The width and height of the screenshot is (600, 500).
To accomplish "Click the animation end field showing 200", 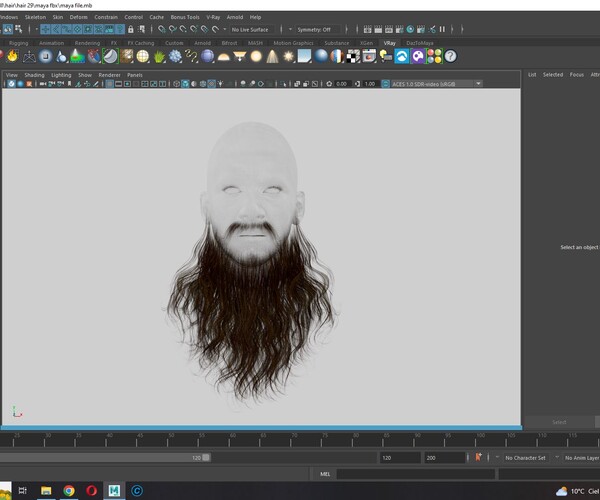I will [444, 458].
